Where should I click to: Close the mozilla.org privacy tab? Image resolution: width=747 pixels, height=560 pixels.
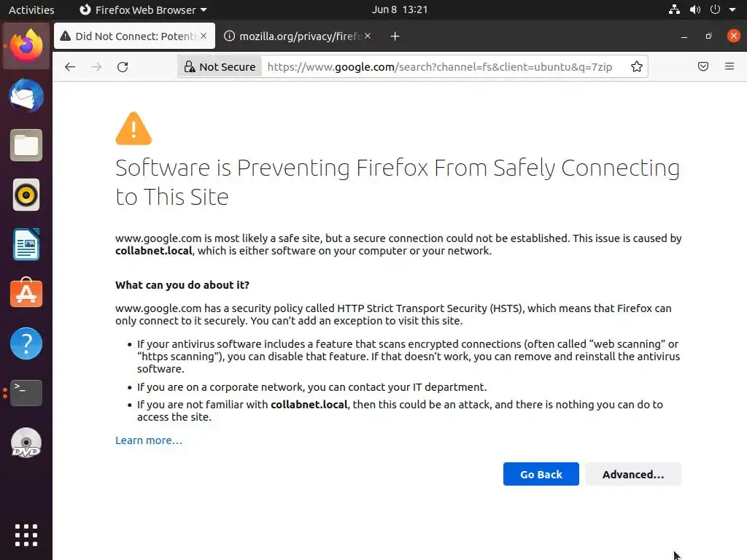tap(367, 36)
